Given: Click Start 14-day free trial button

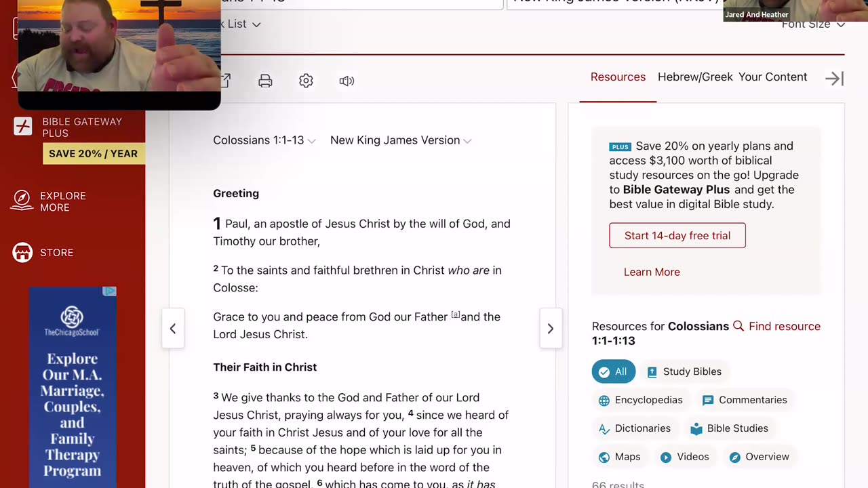Looking at the screenshot, I should [677, 235].
